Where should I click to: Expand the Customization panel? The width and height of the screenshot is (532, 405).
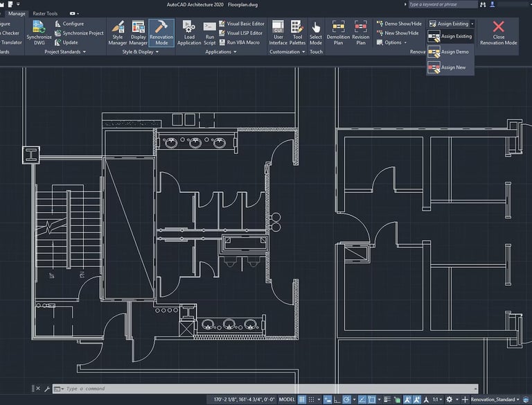click(x=287, y=52)
